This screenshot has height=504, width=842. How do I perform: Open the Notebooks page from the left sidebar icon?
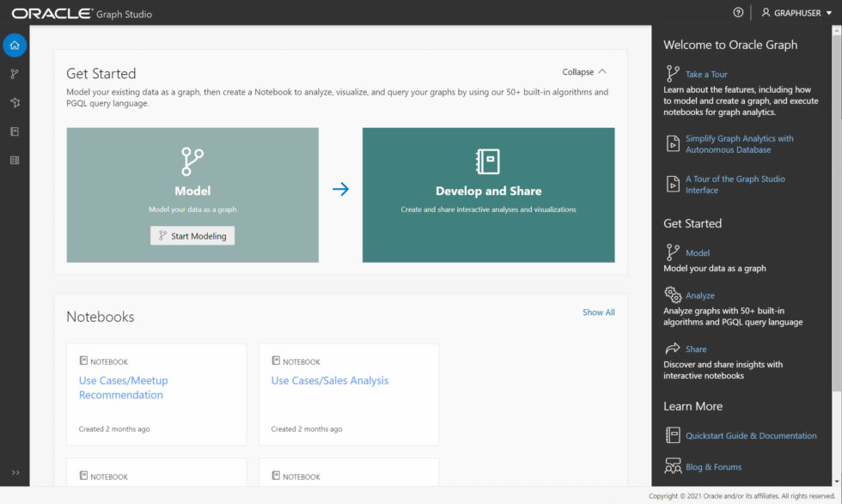click(15, 131)
